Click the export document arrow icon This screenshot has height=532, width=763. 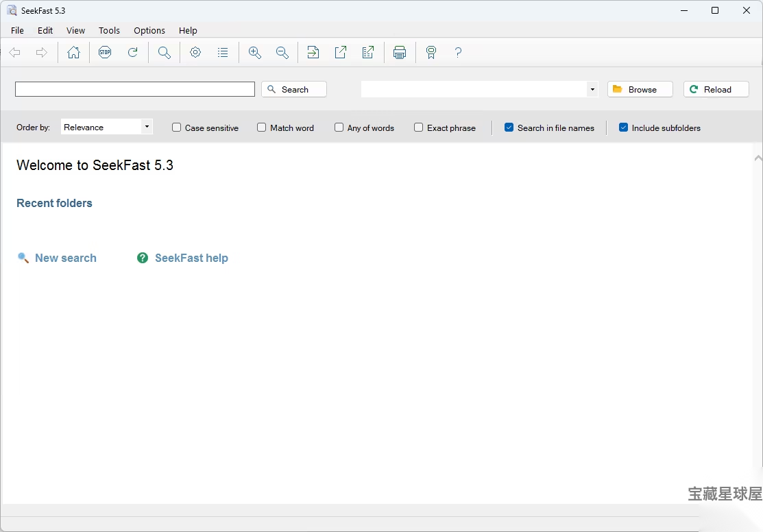click(x=313, y=52)
